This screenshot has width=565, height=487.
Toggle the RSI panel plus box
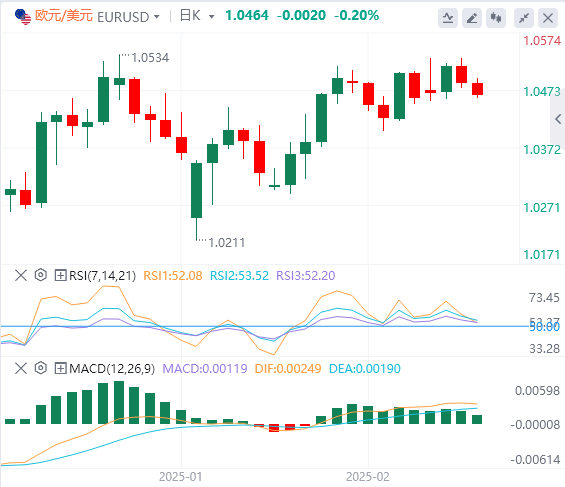pyautogui.click(x=60, y=276)
